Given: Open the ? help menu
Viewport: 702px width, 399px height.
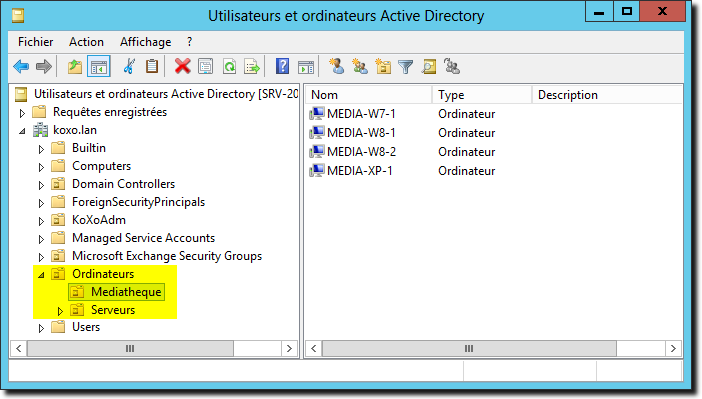Looking at the screenshot, I should (x=189, y=42).
